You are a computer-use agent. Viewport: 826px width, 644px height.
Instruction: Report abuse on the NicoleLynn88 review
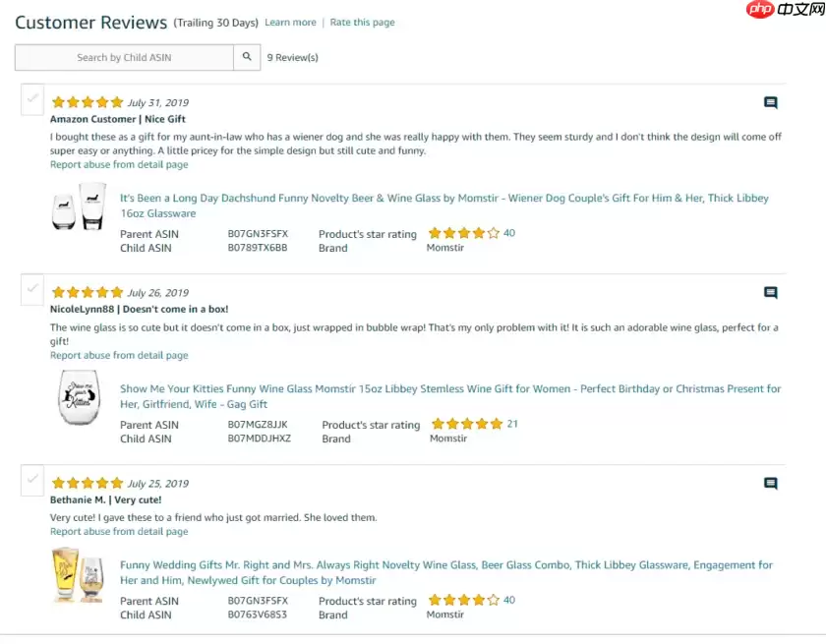pos(119,356)
